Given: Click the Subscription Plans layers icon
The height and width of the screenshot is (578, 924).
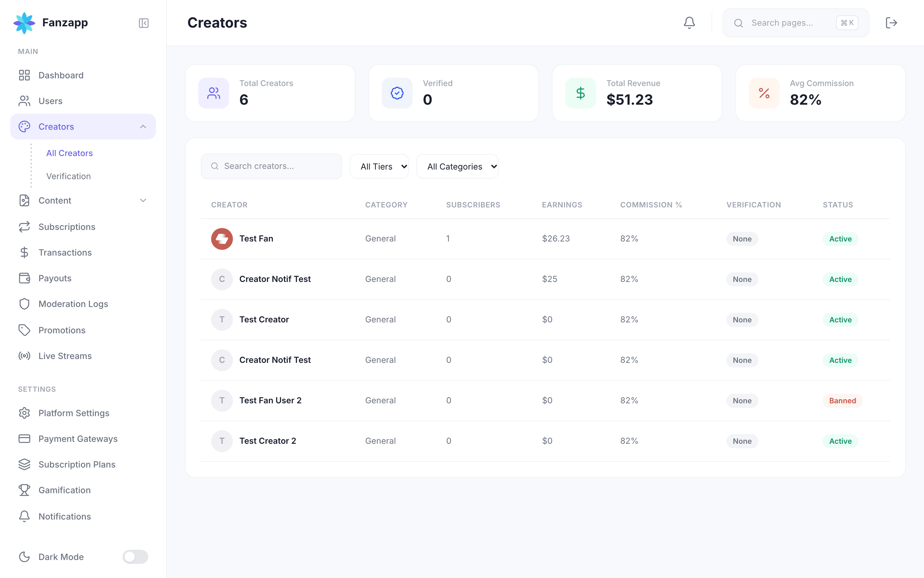Looking at the screenshot, I should (24, 464).
